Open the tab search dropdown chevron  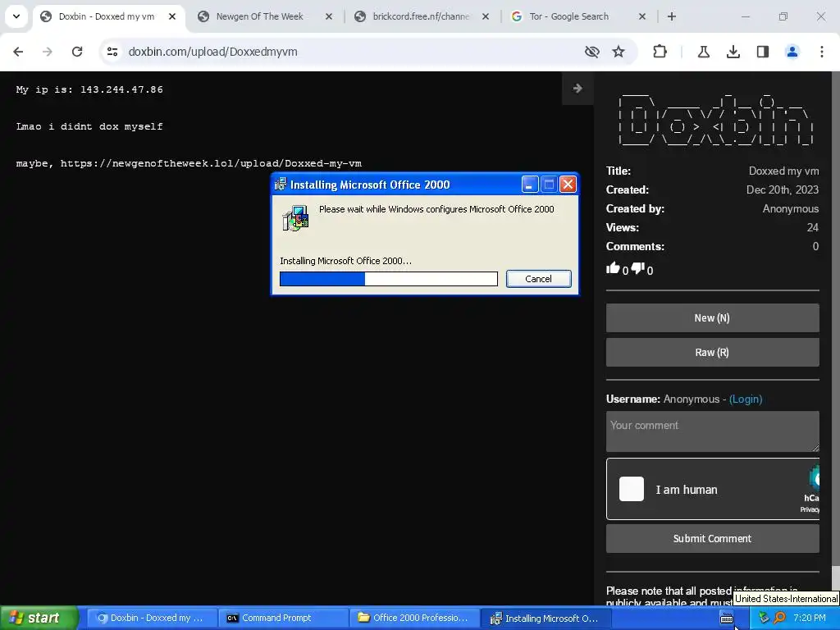tap(16, 16)
